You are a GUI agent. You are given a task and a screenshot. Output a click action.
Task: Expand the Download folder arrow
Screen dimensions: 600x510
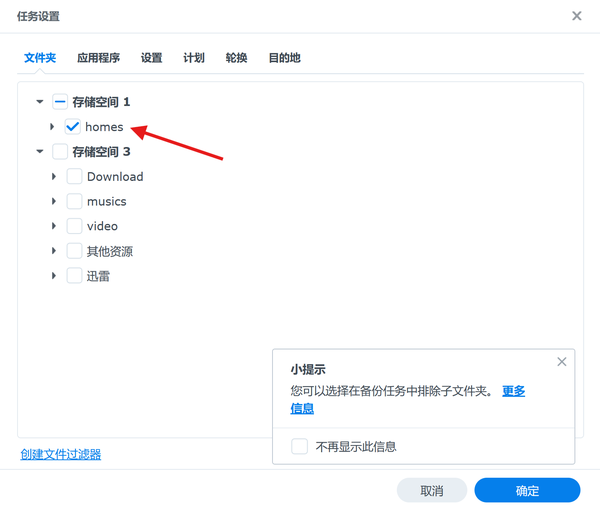[x=54, y=176]
